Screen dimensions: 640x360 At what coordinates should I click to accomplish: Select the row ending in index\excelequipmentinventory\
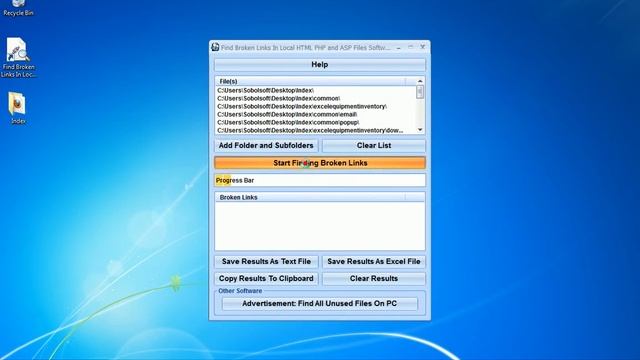coord(316,106)
